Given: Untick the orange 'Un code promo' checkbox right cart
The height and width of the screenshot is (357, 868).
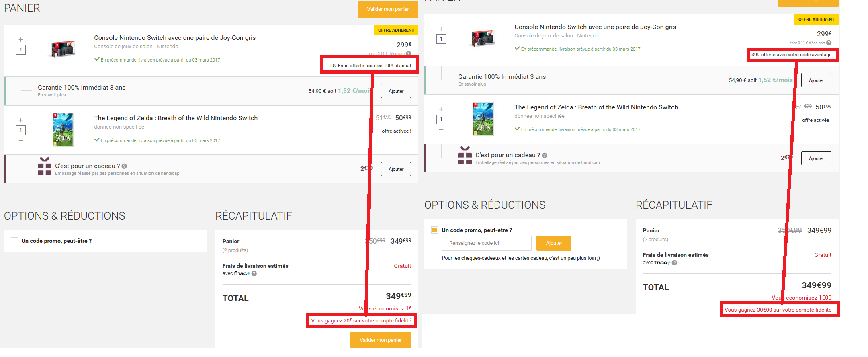Looking at the screenshot, I should click(434, 230).
